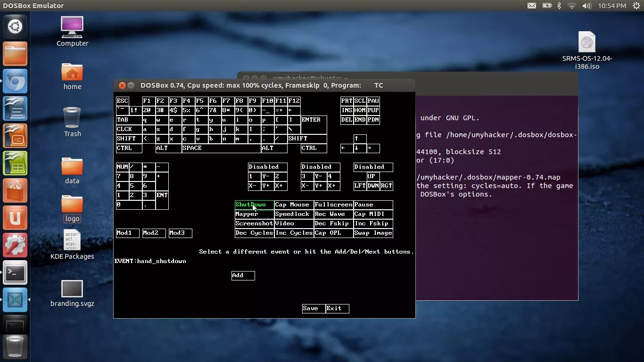
Task: Select the Video capture event
Action: click(294, 223)
